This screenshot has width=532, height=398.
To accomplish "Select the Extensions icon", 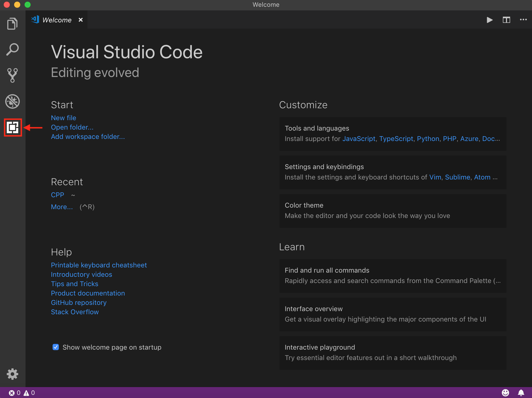I will click(x=12, y=127).
